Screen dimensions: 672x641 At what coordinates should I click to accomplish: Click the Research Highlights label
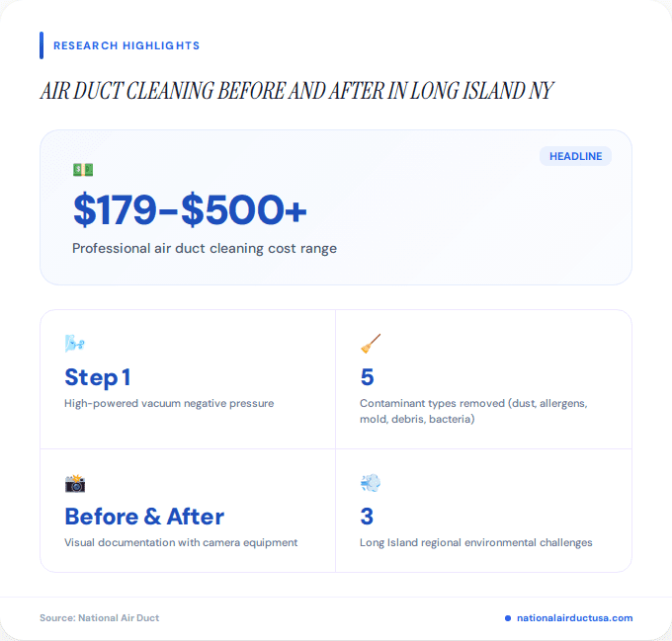pyautogui.click(x=126, y=45)
